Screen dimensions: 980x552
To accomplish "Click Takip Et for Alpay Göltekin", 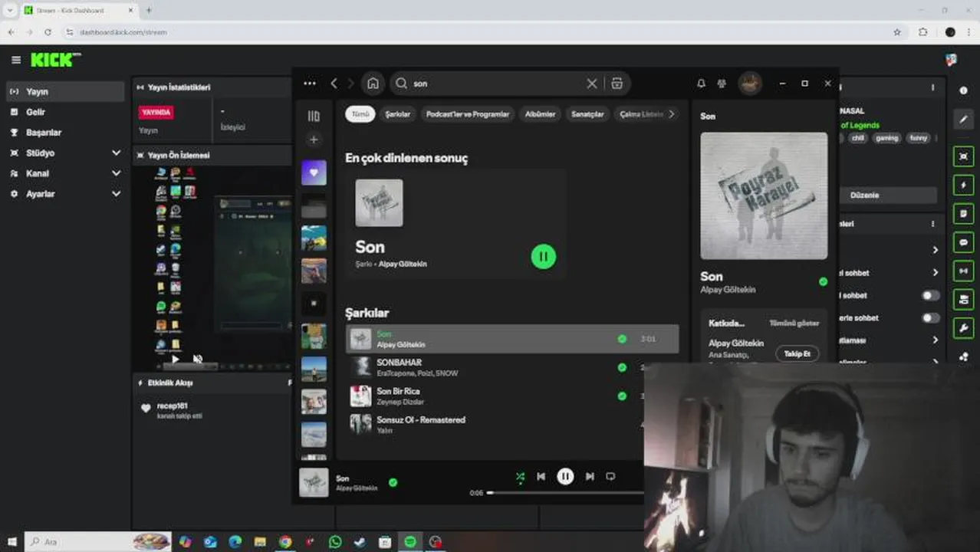I will tap(797, 354).
